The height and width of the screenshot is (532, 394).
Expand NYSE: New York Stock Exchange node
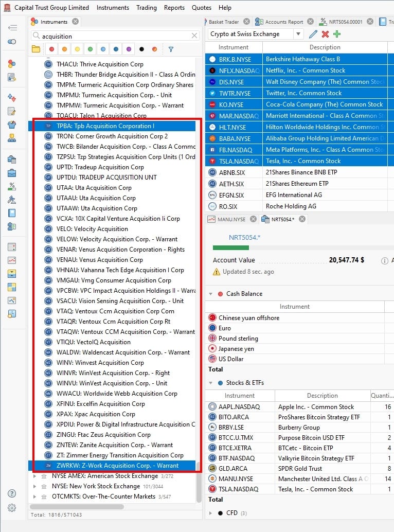click(34, 487)
